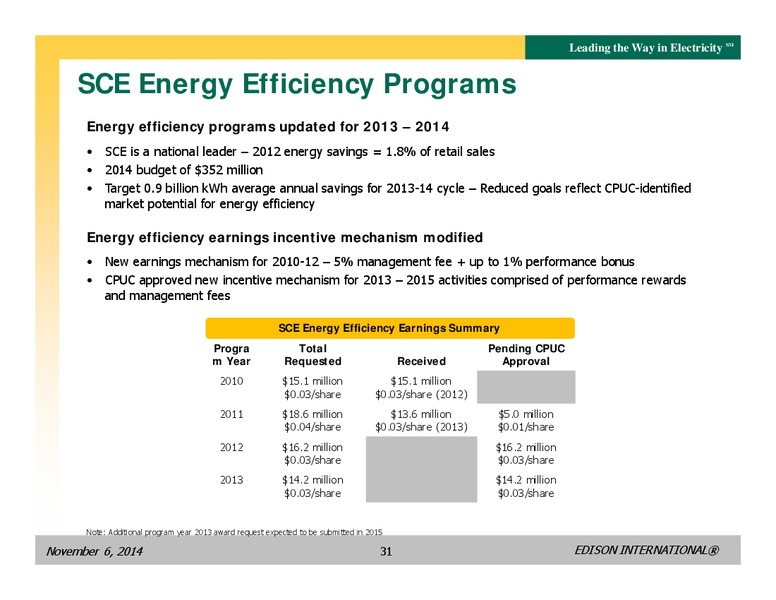Select the 2011 program year row label

tap(232, 414)
